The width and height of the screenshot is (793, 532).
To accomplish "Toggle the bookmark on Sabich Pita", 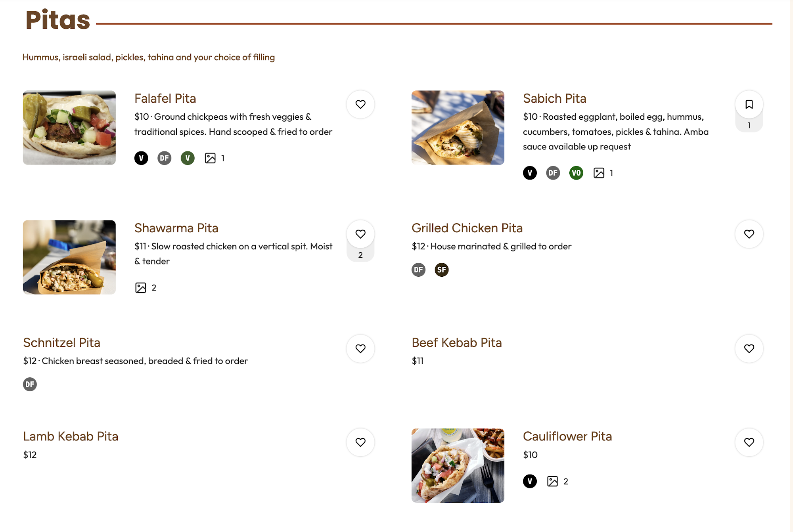I will (749, 104).
